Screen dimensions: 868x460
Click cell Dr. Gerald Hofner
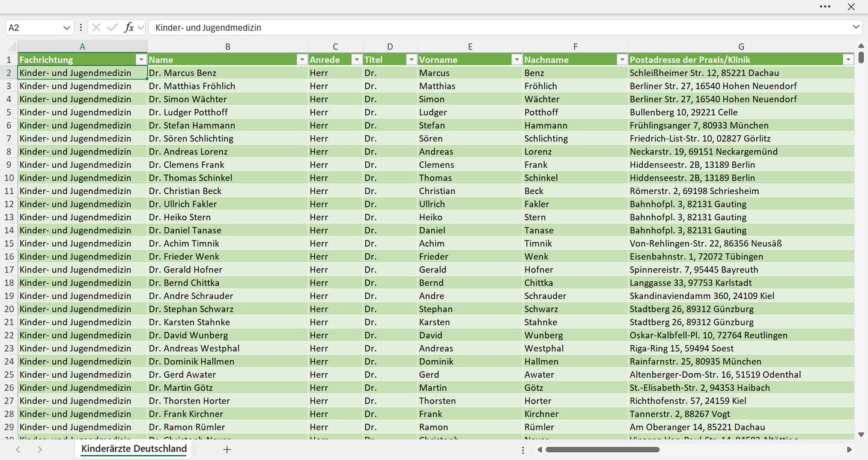[x=228, y=270]
